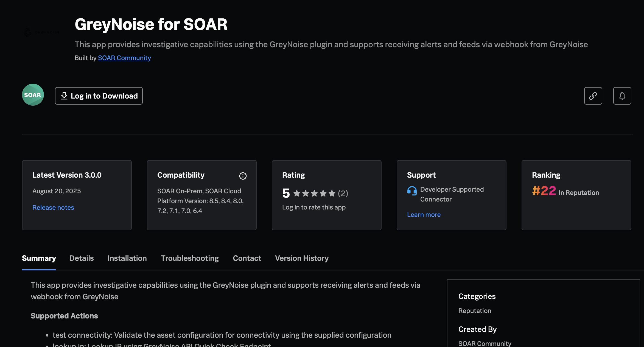This screenshot has width=644, height=347.
Task: Click the In Reputation label
Action: coord(579,193)
